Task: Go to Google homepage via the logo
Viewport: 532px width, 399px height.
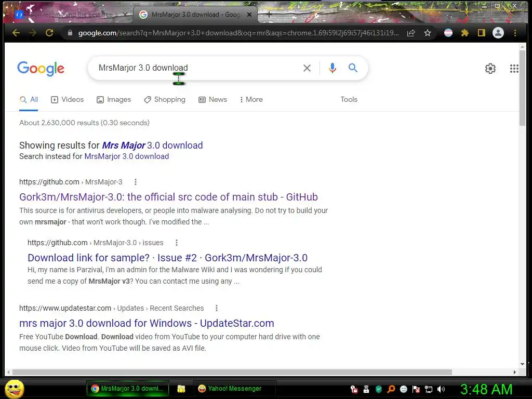Action: point(41,69)
